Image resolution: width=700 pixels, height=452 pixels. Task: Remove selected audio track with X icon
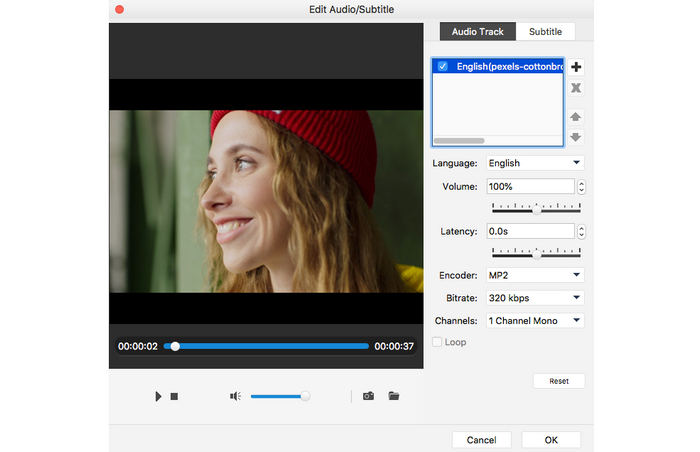[576, 88]
